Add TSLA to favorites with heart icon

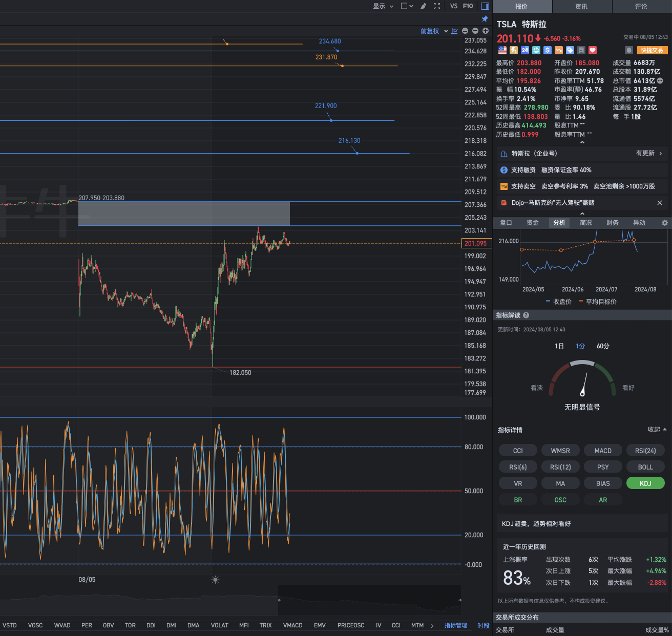pos(593,50)
